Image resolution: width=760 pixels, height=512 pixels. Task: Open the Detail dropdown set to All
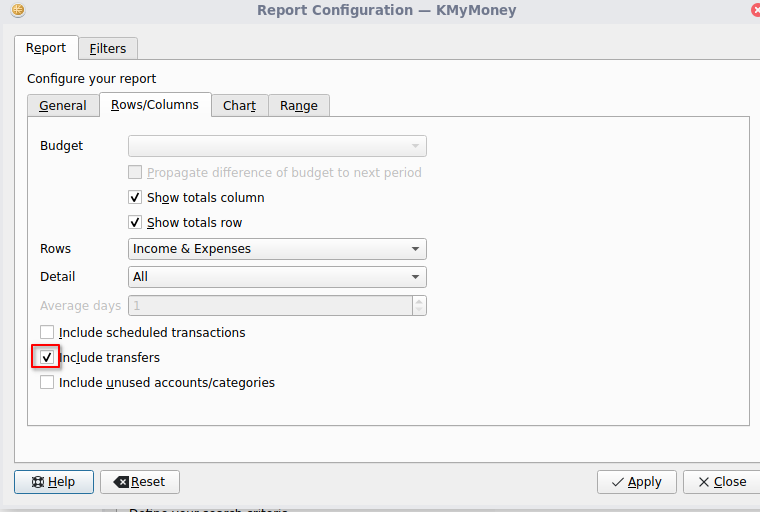277,277
